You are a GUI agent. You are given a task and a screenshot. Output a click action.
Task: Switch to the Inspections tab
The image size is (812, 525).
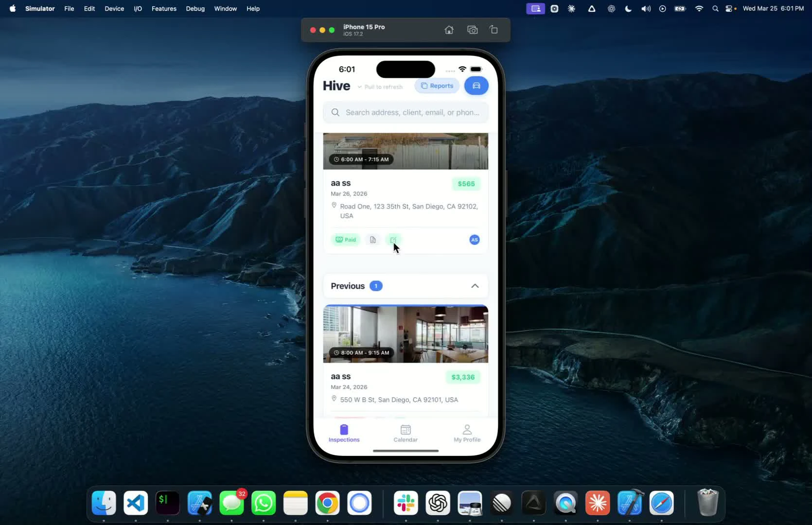344,433
